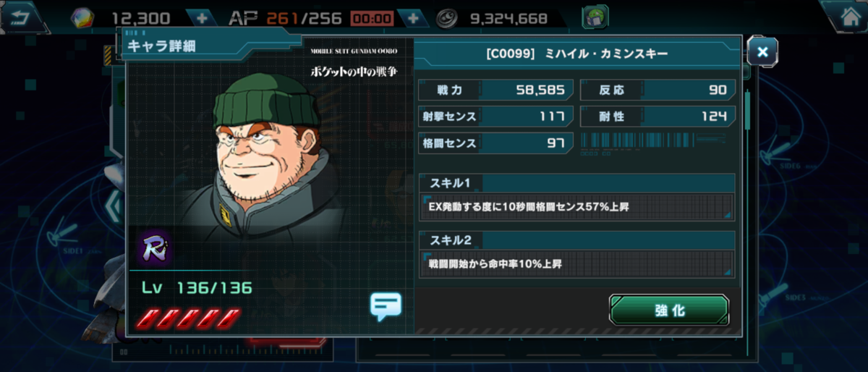Screen dimensions: 868x372
Task: Tap the R rarity badge
Action: coord(153,248)
